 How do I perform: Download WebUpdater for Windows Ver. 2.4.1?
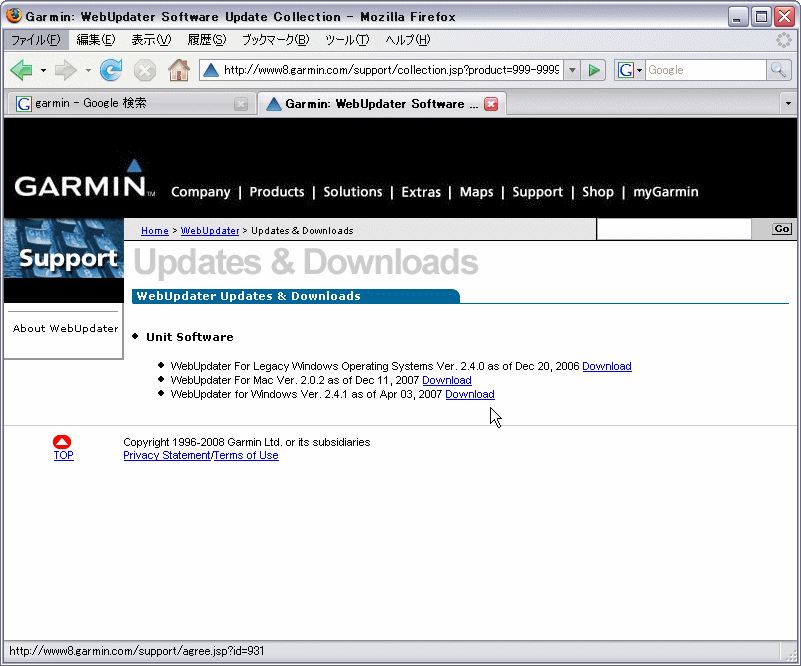coord(470,394)
